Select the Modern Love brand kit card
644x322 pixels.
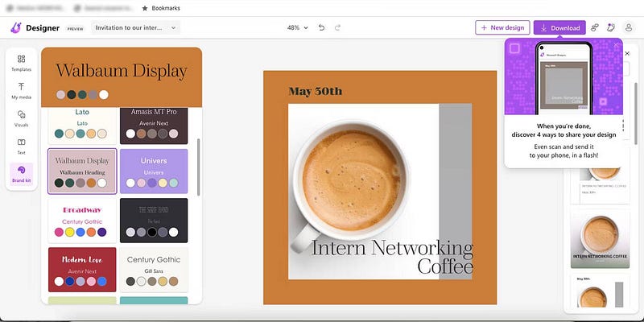(x=82, y=270)
